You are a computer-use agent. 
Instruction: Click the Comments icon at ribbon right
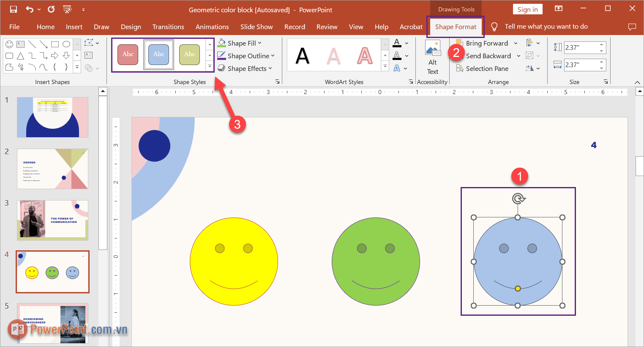click(x=632, y=27)
